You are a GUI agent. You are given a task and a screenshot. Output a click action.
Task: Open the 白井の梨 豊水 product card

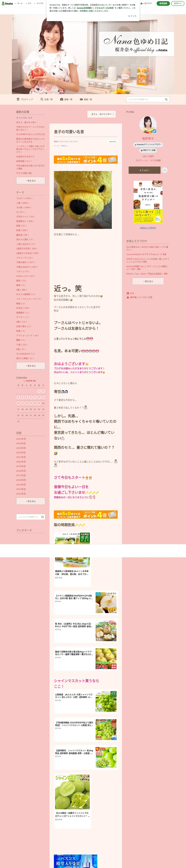pos(86,603)
